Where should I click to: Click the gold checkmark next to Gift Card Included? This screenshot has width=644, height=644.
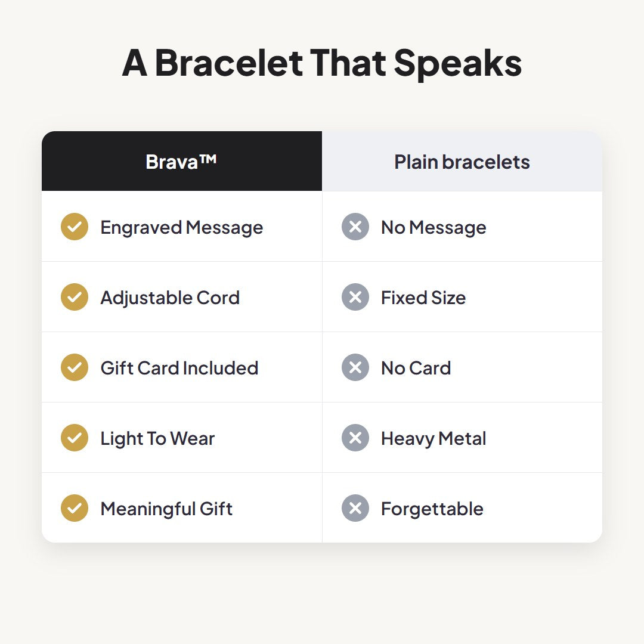[x=75, y=367]
